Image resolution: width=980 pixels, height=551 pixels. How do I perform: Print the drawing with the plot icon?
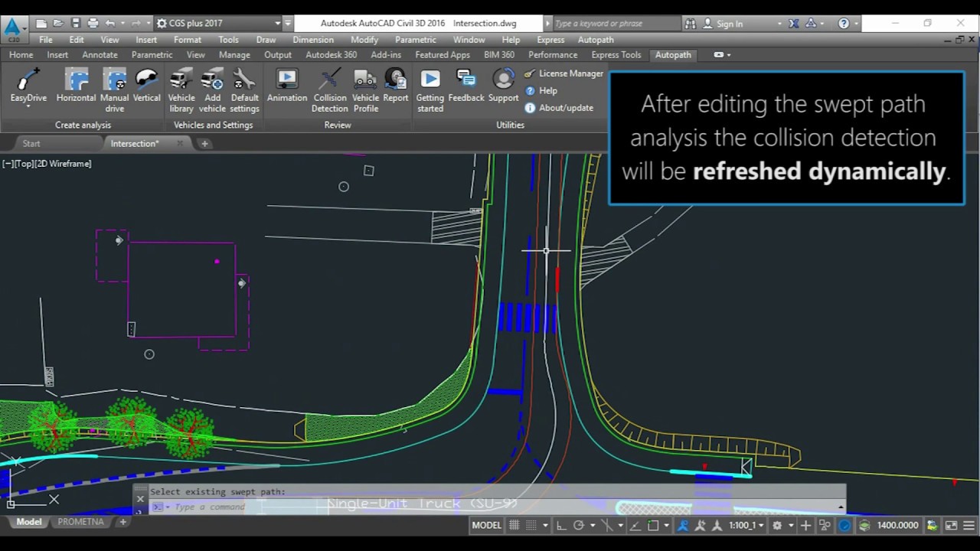click(x=93, y=24)
